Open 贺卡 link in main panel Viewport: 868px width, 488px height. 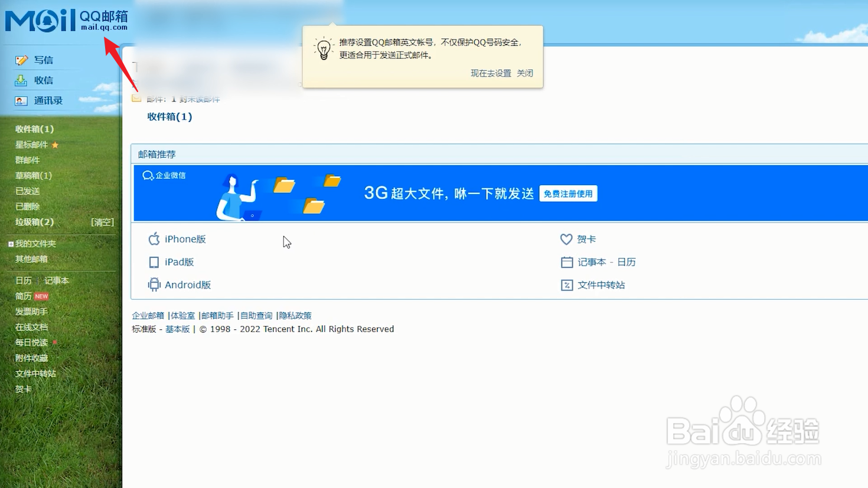tap(587, 239)
